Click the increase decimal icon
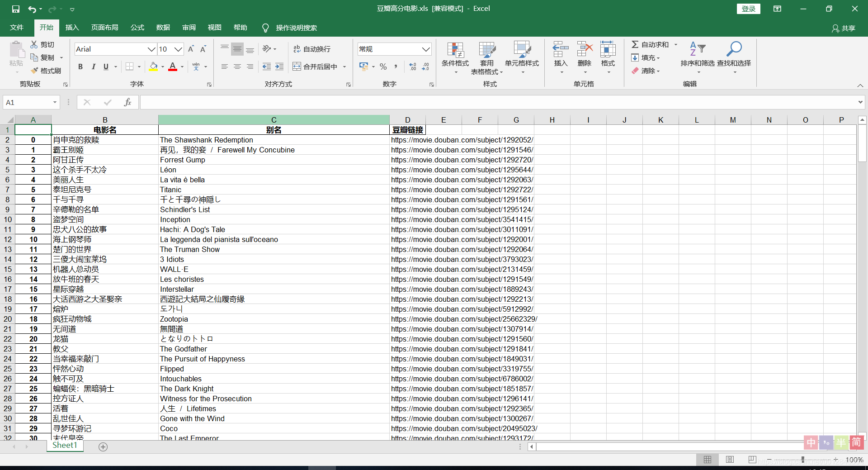The width and height of the screenshot is (868, 470). click(412, 66)
